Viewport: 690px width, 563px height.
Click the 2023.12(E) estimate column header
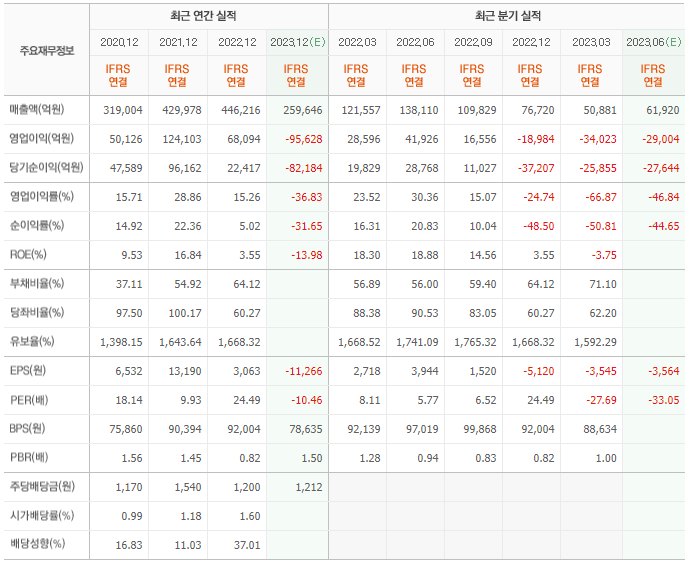[x=298, y=42]
